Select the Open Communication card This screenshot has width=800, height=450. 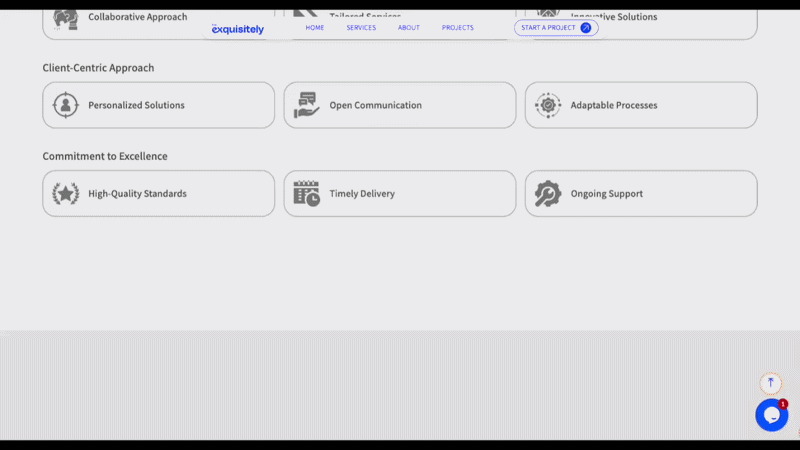click(400, 105)
